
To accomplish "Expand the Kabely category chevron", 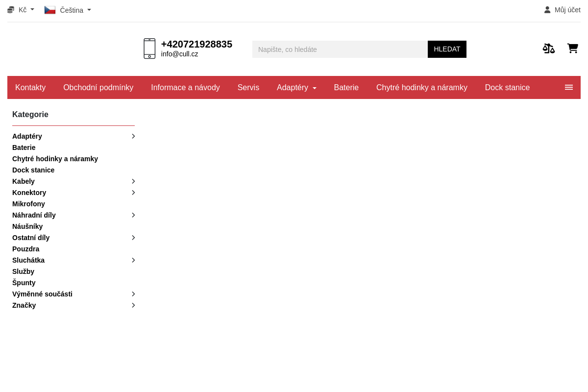I will (x=133, y=181).
